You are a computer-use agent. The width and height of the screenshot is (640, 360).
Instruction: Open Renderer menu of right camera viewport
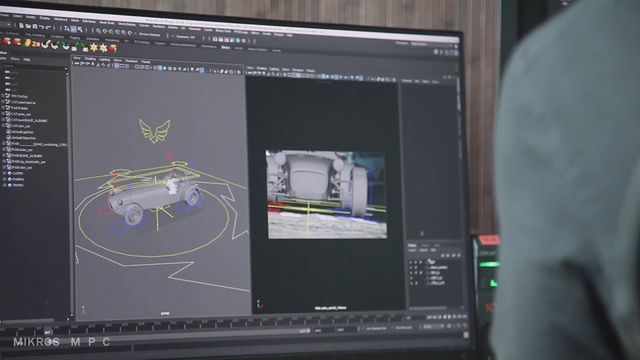click(298, 70)
